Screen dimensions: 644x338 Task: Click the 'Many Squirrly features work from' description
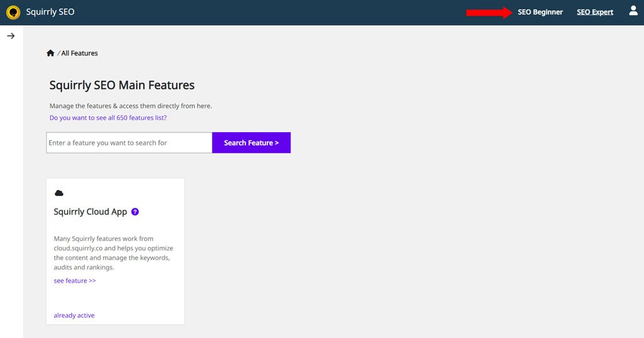113,253
